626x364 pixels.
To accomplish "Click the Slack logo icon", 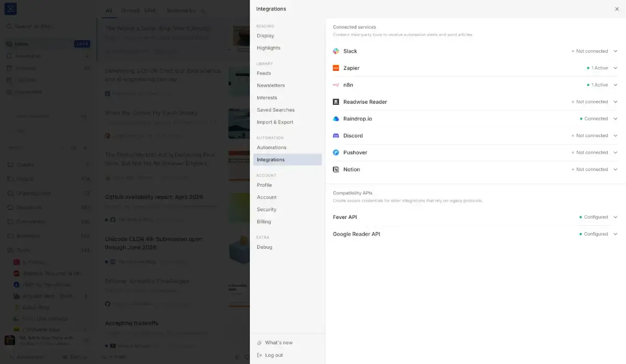I will coord(336,51).
